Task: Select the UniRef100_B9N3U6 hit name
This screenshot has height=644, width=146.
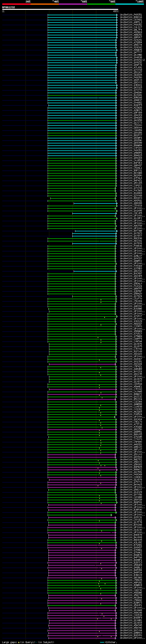Action: click(x=131, y=98)
